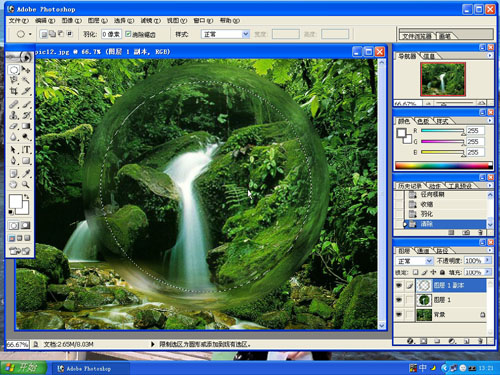Screen dimensions: 500x375
Task: Select the Dodge tool
Action: click(x=26, y=137)
